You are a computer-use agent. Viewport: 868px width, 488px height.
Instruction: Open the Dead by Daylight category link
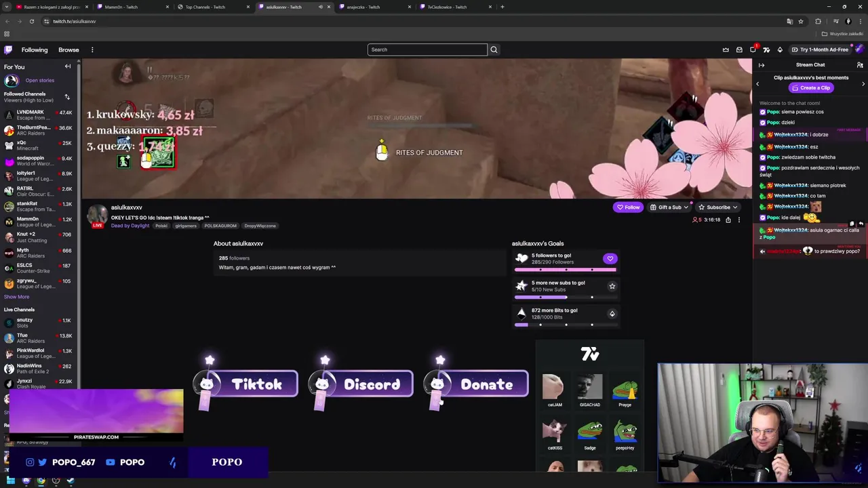pos(130,226)
